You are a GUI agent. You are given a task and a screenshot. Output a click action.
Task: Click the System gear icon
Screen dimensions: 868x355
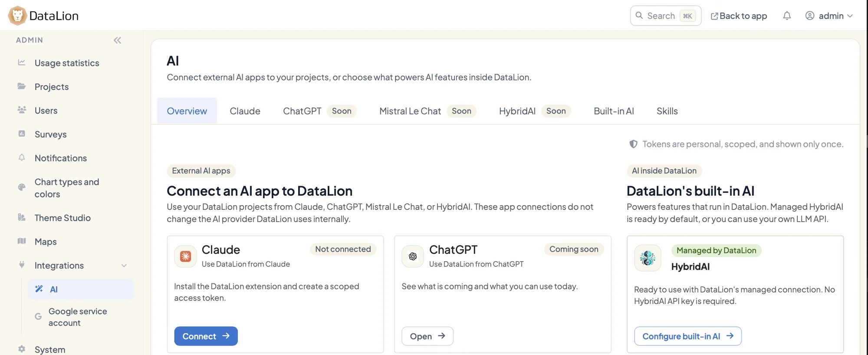22,349
